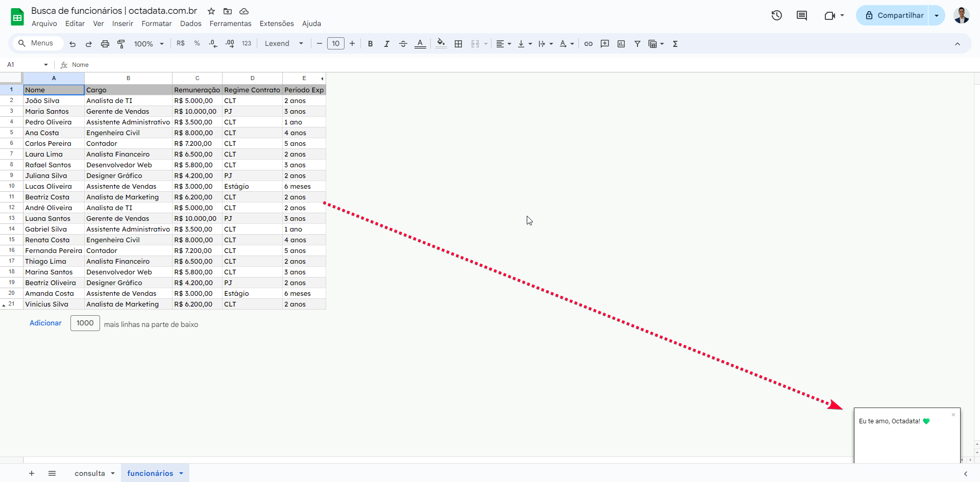Open version history clock icon
The width and height of the screenshot is (980, 482).
point(776,15)
